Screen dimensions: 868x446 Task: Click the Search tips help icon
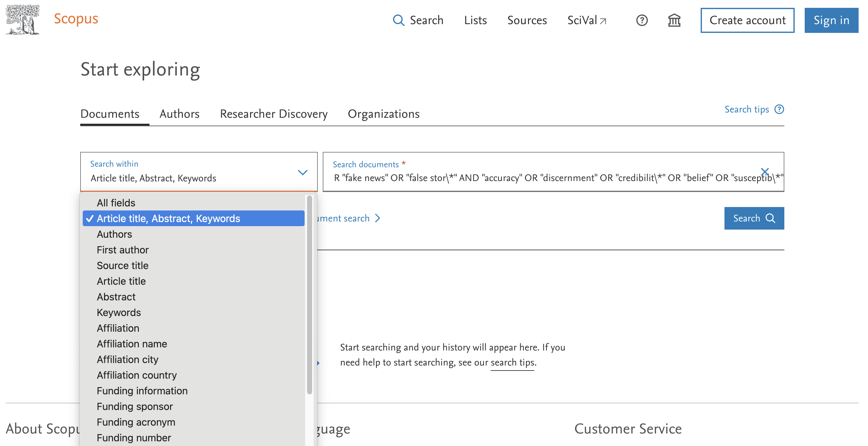pyautogui.click(x=779, y=109)
